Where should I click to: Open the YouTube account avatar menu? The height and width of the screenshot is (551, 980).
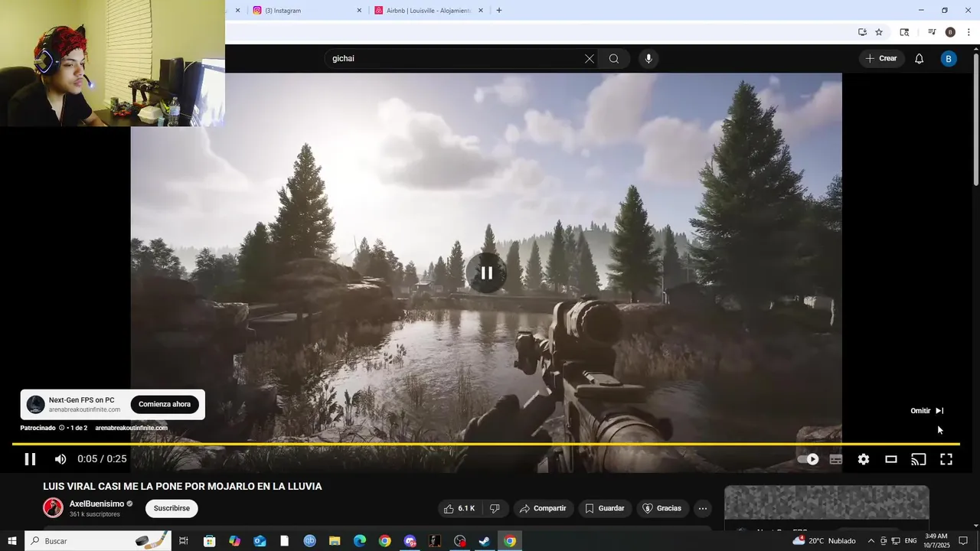click(949, 59)
